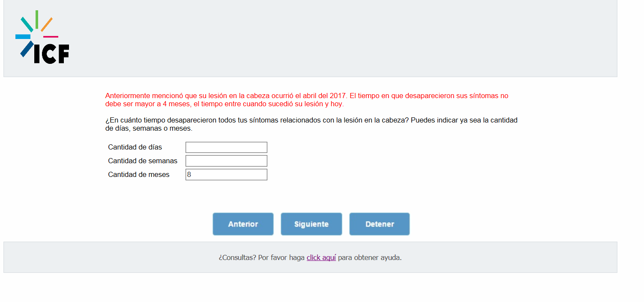This screenshot has width=644, height=302.
Task: Click the Cantidad de semanas label
Action: coord(143,161)
